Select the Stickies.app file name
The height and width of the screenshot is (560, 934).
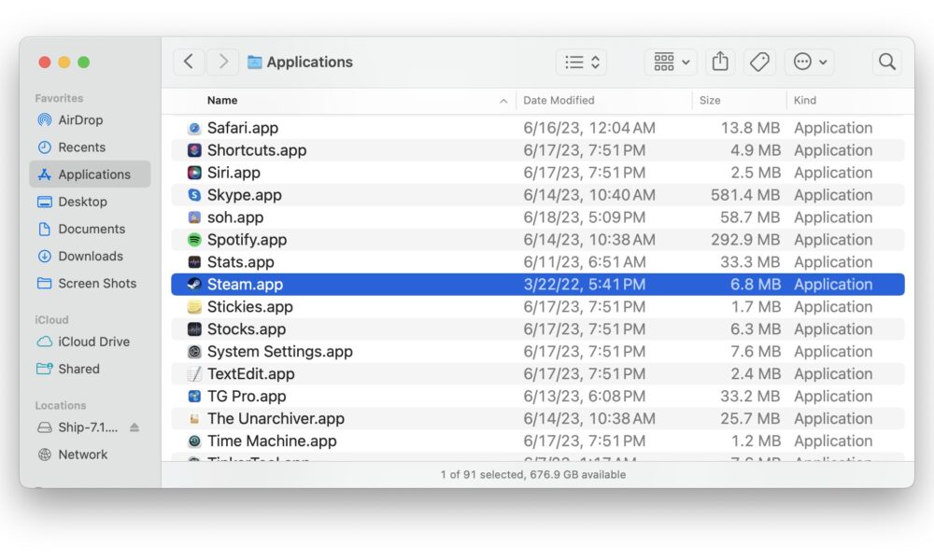tap(250, 307)
